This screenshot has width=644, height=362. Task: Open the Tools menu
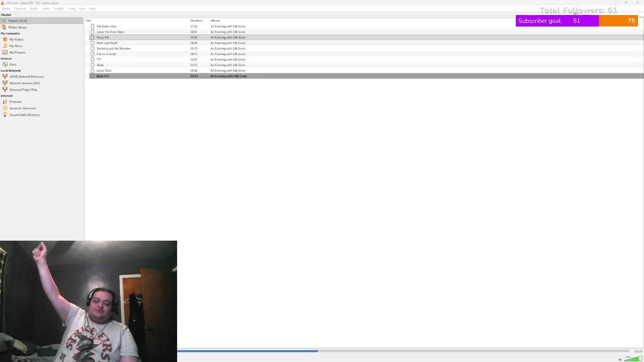[71, 9]
